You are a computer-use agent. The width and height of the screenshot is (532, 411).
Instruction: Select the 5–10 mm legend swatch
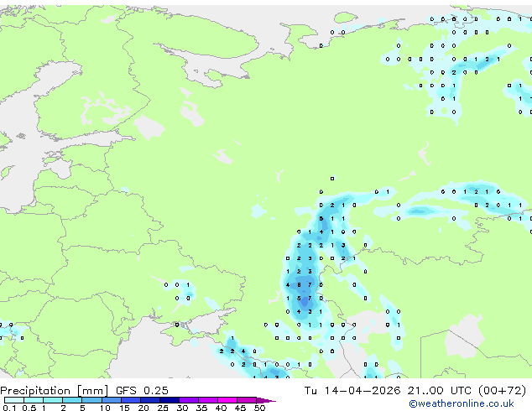pyautogui.click(x=91, y=400)
